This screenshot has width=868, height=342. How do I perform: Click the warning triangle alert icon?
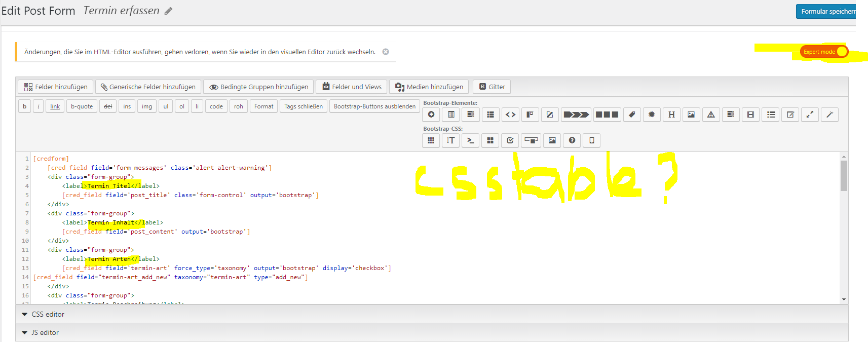[711, 115]
